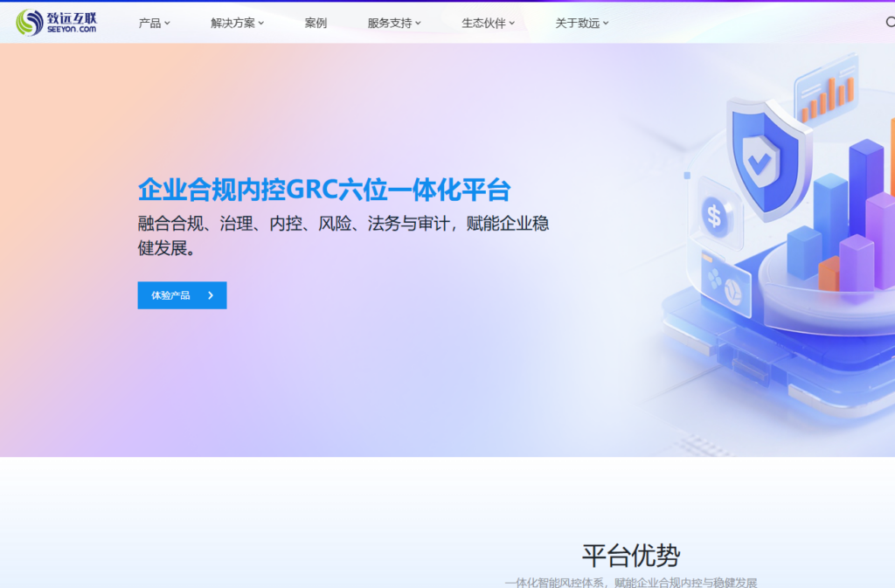The width and height of the screenshot is (895, 588).
Task: Click the arrow inside the 体验产品 button
Action: 210,294
